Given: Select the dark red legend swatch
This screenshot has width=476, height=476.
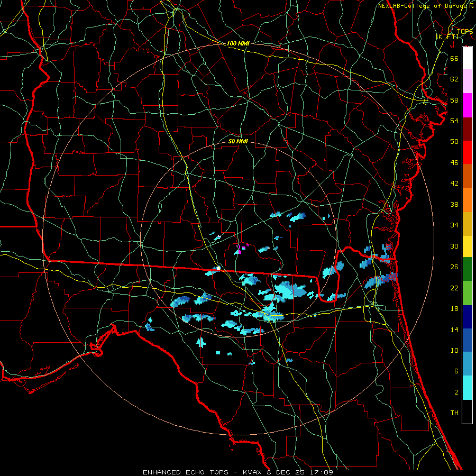Looking at the screenshot, I should coord(467,129).
